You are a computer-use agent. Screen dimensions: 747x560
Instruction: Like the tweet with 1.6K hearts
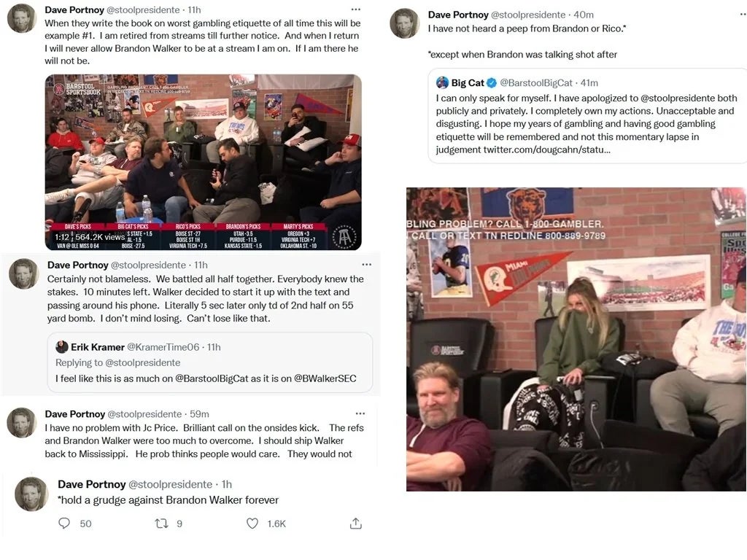click(252, 524)
